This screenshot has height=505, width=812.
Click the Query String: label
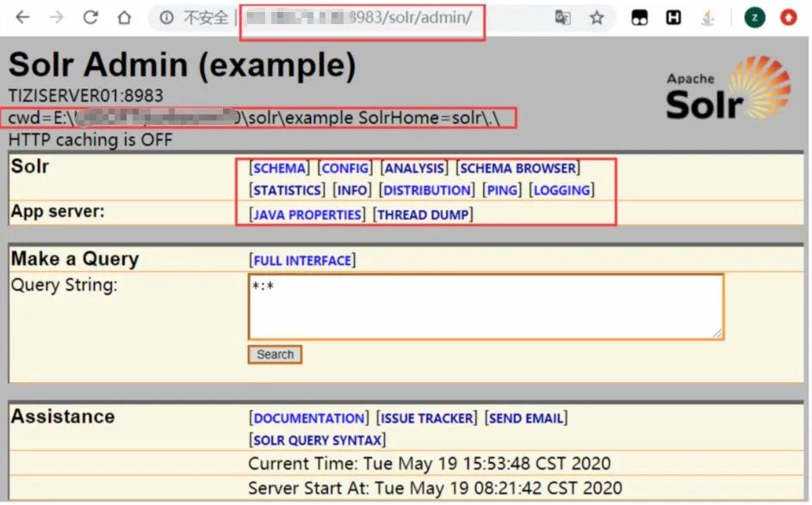[65, 285]
